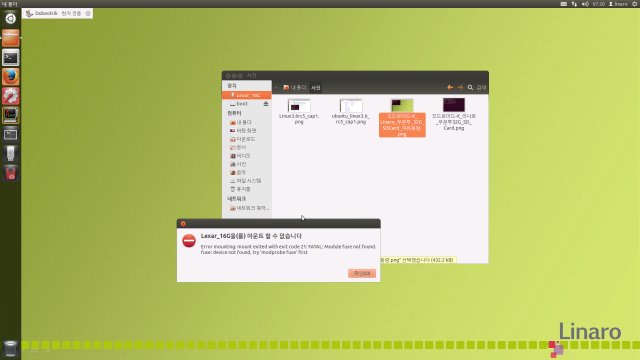This screenshot has width=640, height=360.
Task: Open the workspace switcher icon in dock
Action: [x=11, y=134]
